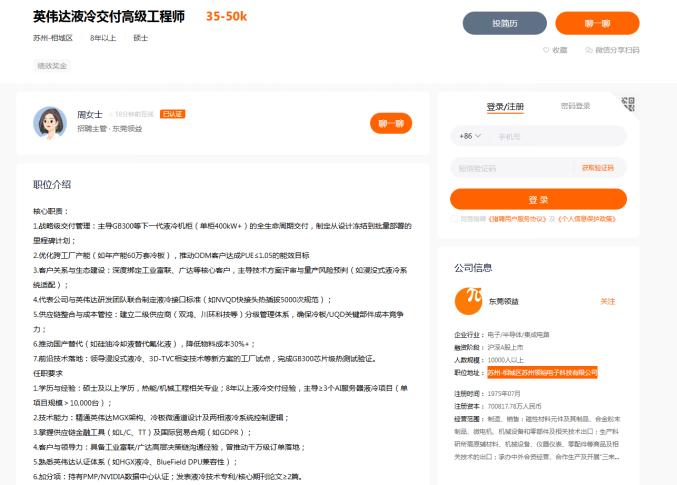
Task: Click 获取验证码 to request a code
Action: pyautogui.click(x=595, y=168)
